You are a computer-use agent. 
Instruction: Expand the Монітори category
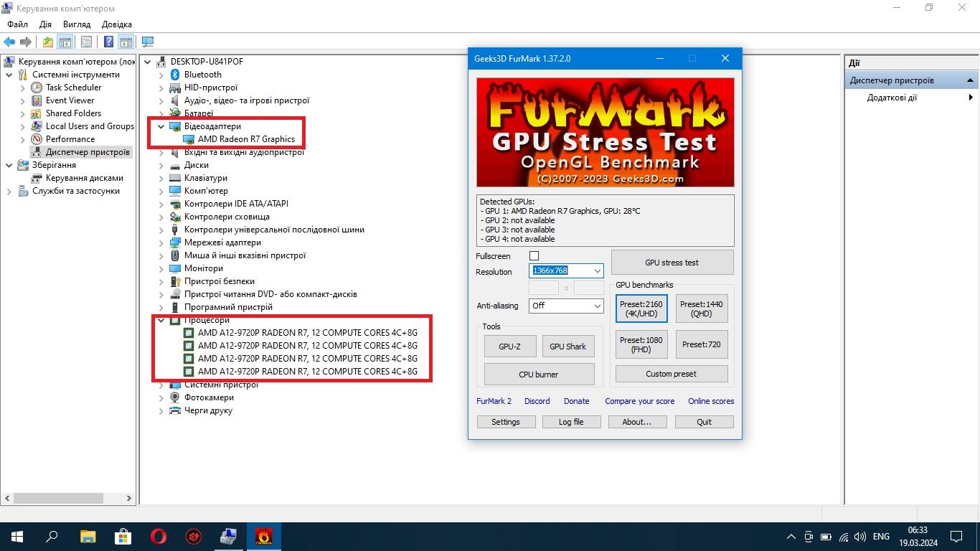[x=161, y=268]
